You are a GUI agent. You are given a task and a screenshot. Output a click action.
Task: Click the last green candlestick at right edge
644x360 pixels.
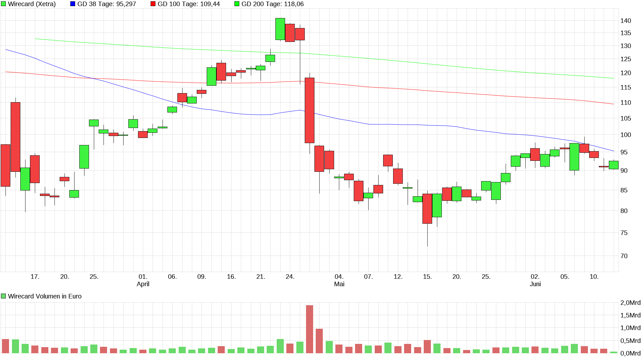613,165
